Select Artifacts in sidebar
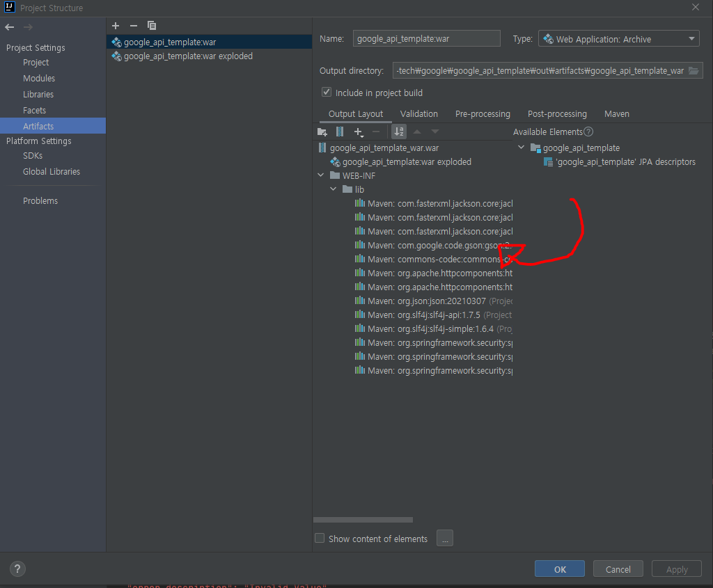The image size is (713, 588). click(53, 126)
